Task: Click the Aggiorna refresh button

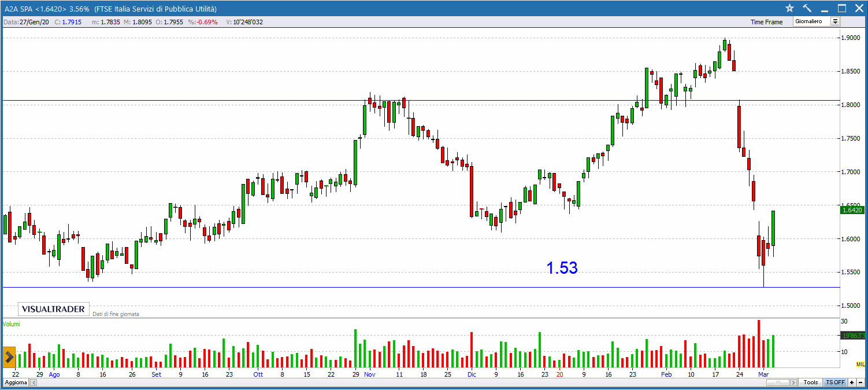Action: click(x=16, y=383)
